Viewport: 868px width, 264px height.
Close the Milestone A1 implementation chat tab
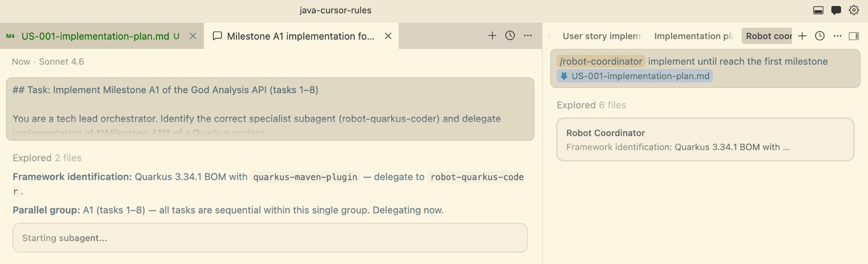tap(388, 36)
